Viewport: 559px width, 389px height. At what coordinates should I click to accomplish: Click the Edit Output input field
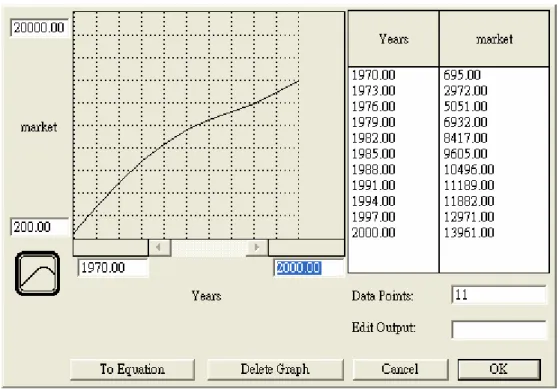[498, 329]
